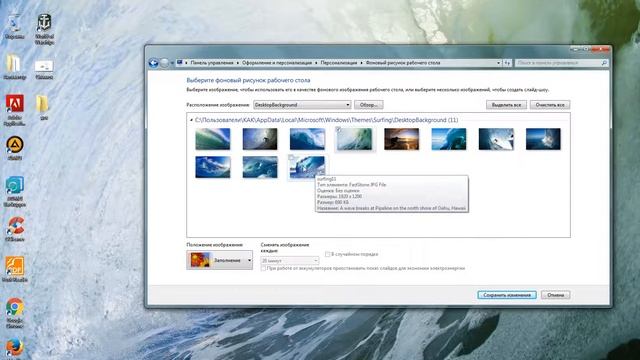Viewport: 640px width, 360px height.
Task: Go to "Персонализация" breadcrumb
Action: [339, 63]
